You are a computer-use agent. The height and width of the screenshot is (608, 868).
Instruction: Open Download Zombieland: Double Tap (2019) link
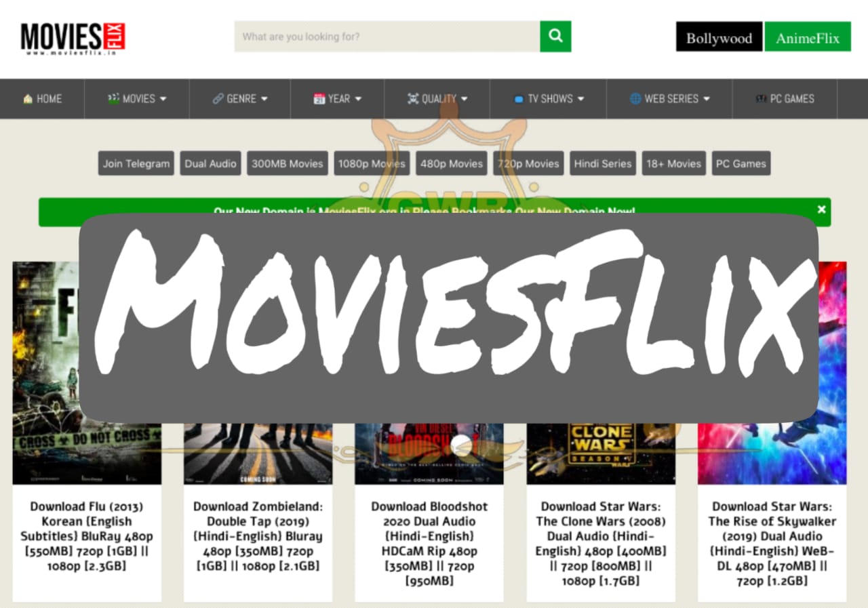[258, 536]
